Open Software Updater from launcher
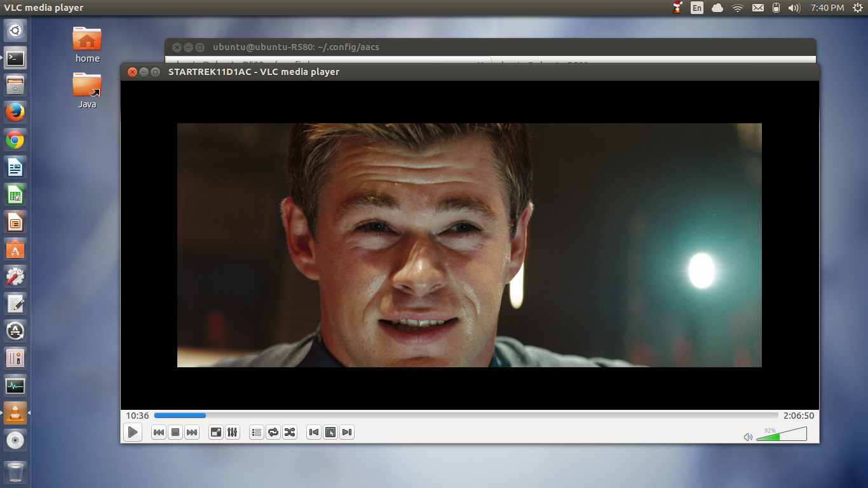The width and height of the screenshot is (868, 488). coord(15,331)
